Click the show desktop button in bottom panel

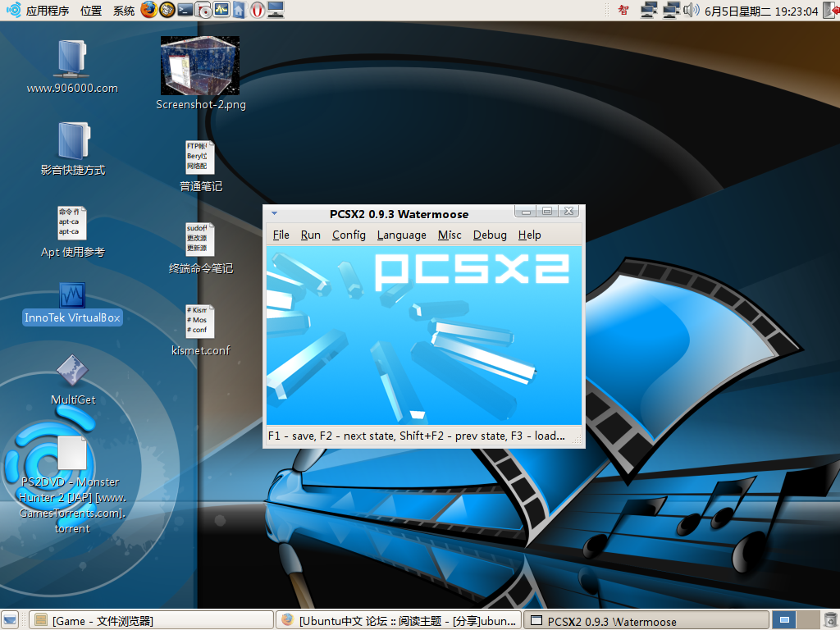(10, 620)
